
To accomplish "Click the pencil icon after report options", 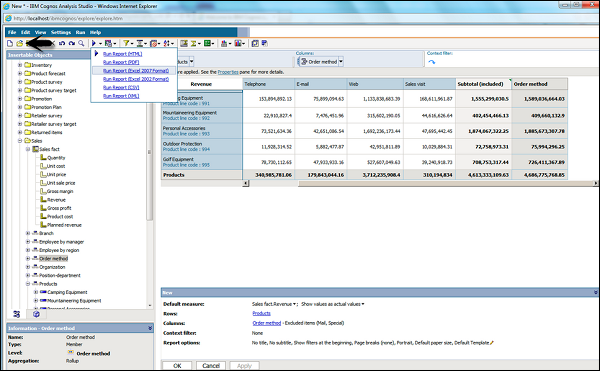I will [492, 343].
